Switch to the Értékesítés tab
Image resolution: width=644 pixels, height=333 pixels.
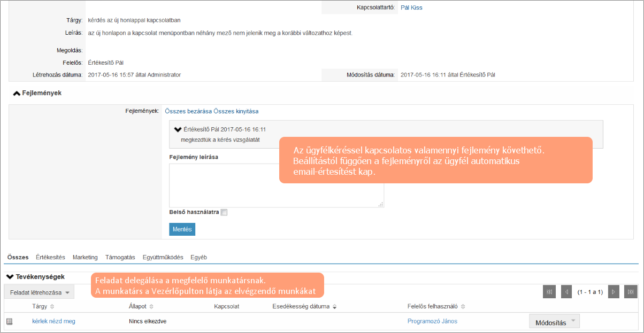tap(50, 257)
